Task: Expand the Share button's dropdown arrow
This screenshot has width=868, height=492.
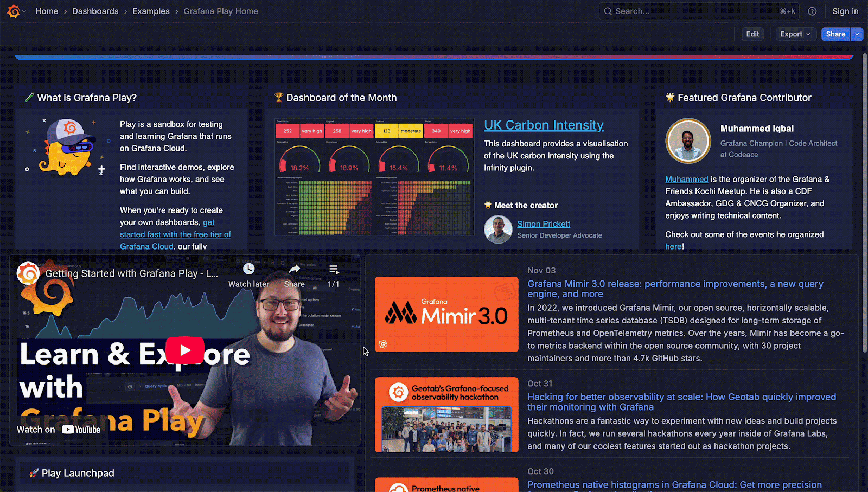Action: 857,34
